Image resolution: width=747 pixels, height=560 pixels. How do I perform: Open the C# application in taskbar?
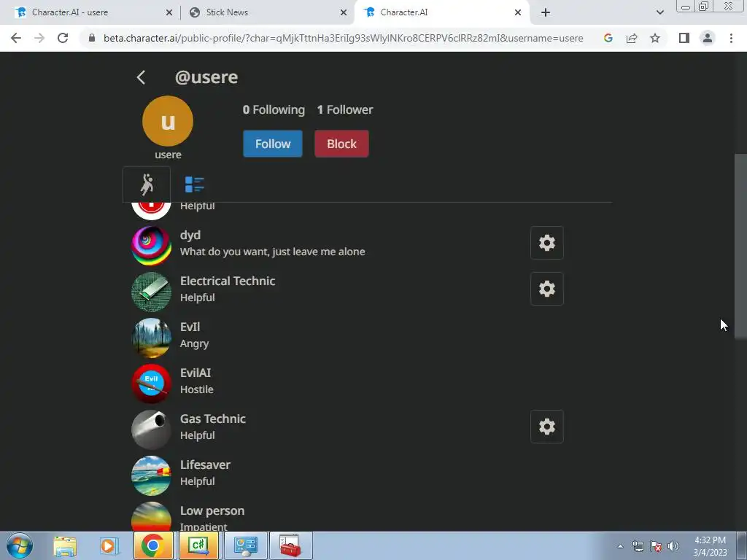click(199, 545)
